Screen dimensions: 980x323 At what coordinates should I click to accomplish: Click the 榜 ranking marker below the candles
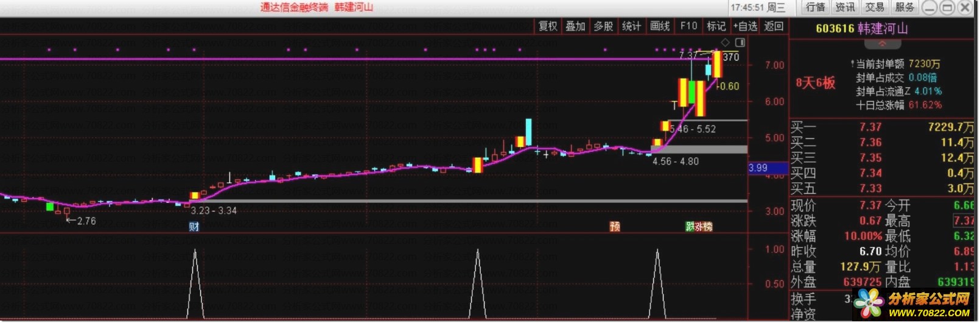pos(708,227)
